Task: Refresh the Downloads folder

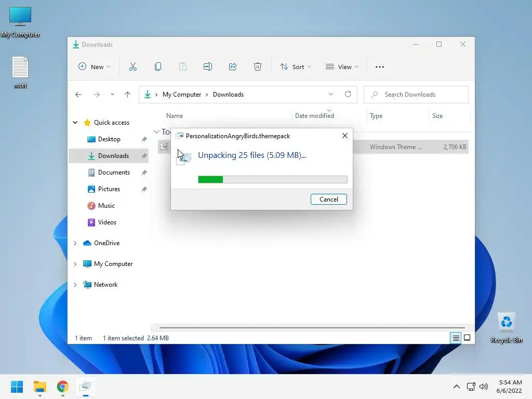Action: pos(348,95)
